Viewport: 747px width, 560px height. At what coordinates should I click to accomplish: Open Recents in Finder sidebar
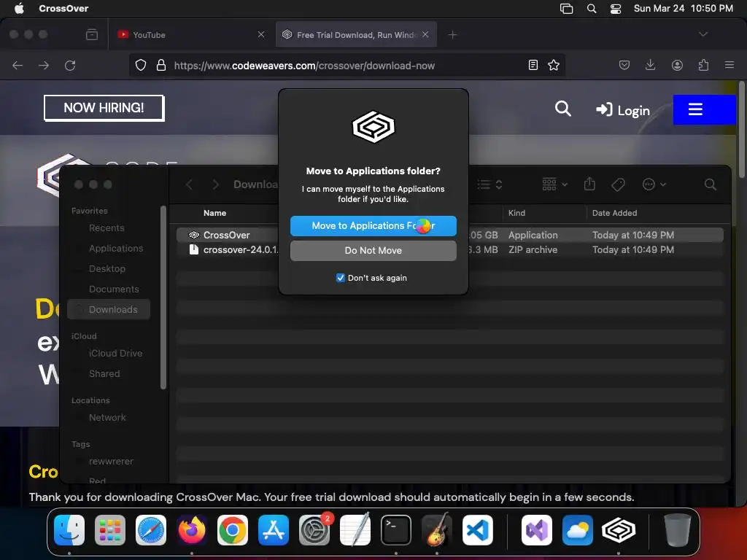coord(107,228)
